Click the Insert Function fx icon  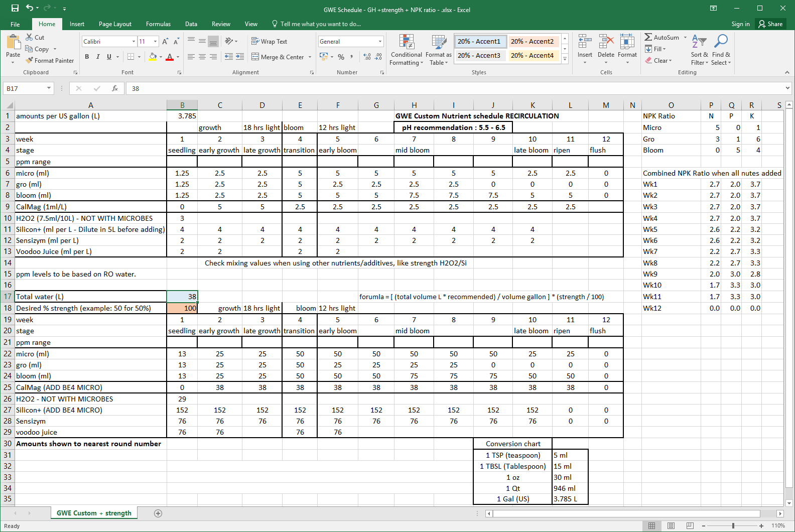tap(115, 88)
